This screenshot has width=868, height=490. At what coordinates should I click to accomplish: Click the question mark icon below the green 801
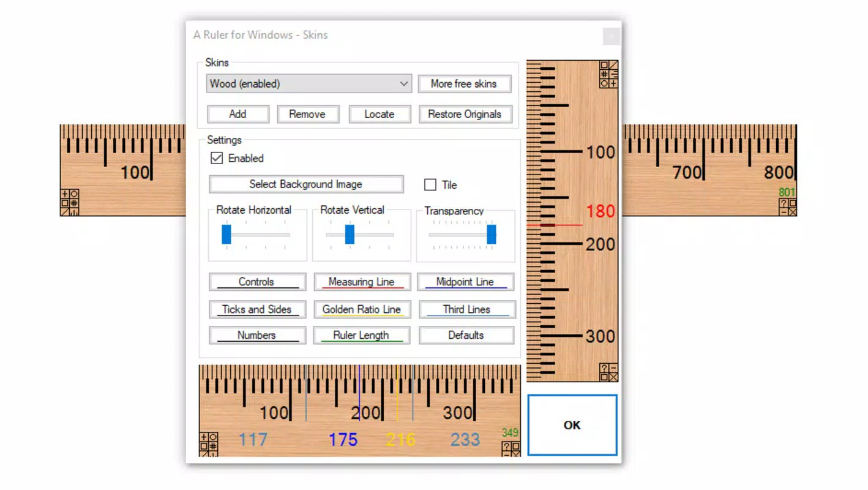click(x=784, y=203)
